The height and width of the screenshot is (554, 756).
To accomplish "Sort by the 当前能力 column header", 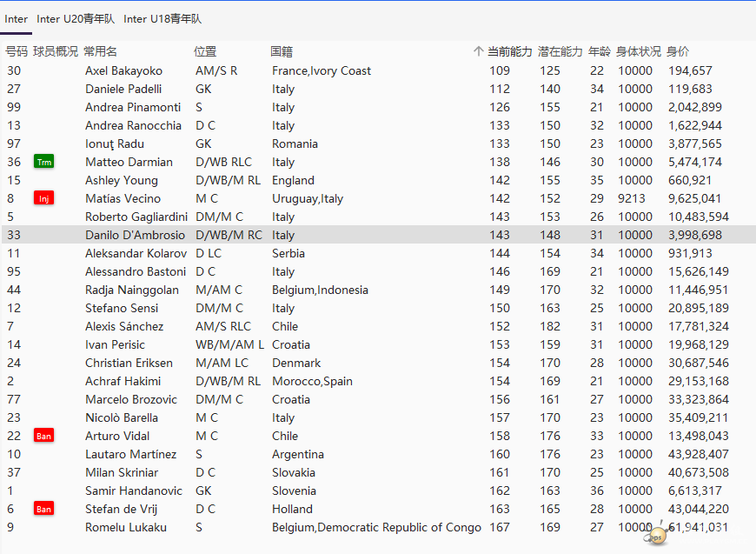I will tap(509, 51).
